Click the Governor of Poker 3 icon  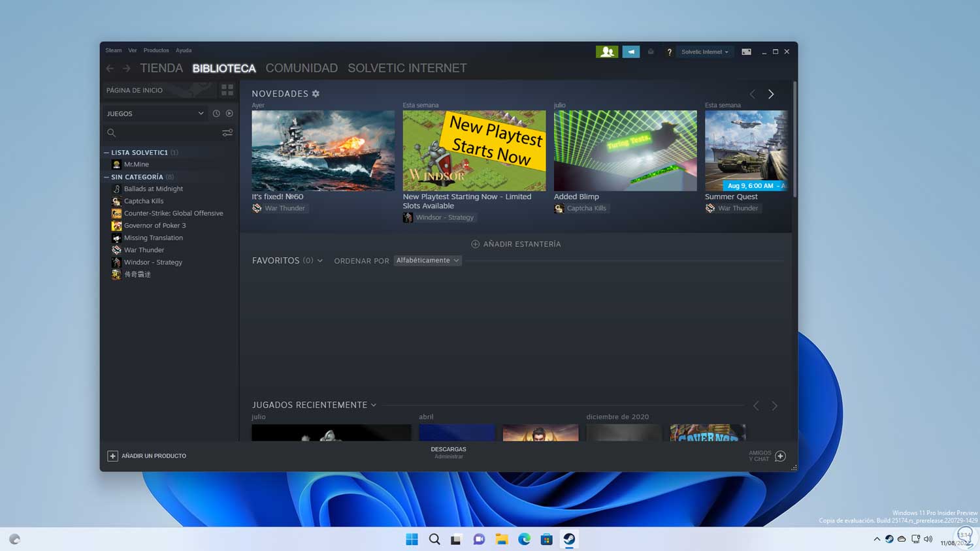[116, 226]
